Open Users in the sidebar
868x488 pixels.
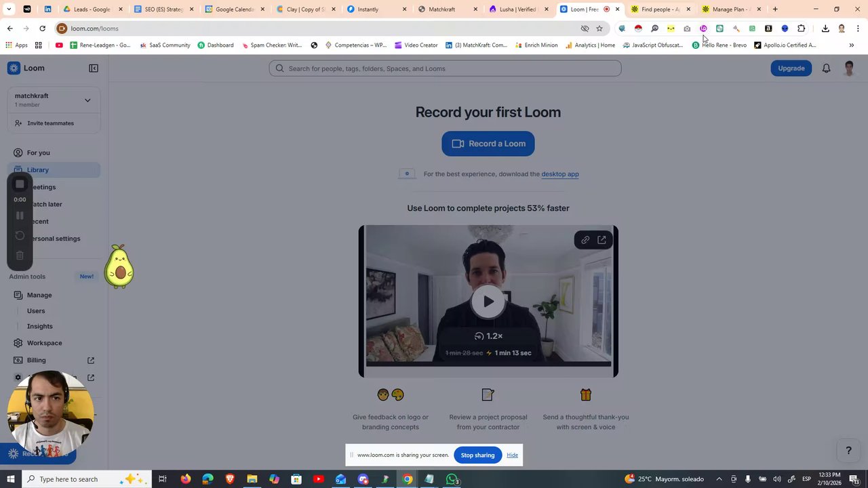(x=36, y=311)
